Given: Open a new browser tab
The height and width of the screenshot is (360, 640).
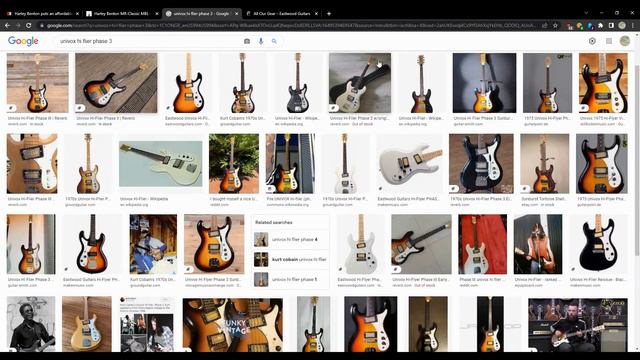Looking at the screenshot, I should pos(329,13).
